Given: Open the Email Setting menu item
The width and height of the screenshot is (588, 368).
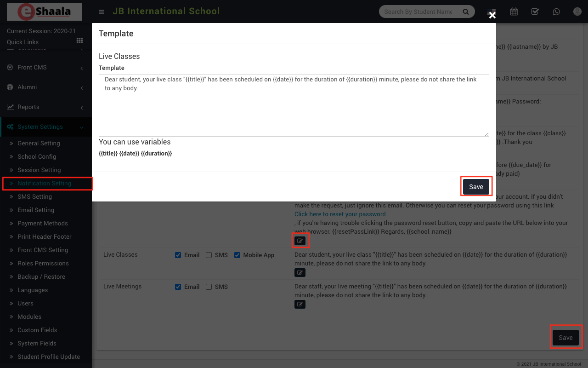Looking at the screenshot, I should (36, 210).
